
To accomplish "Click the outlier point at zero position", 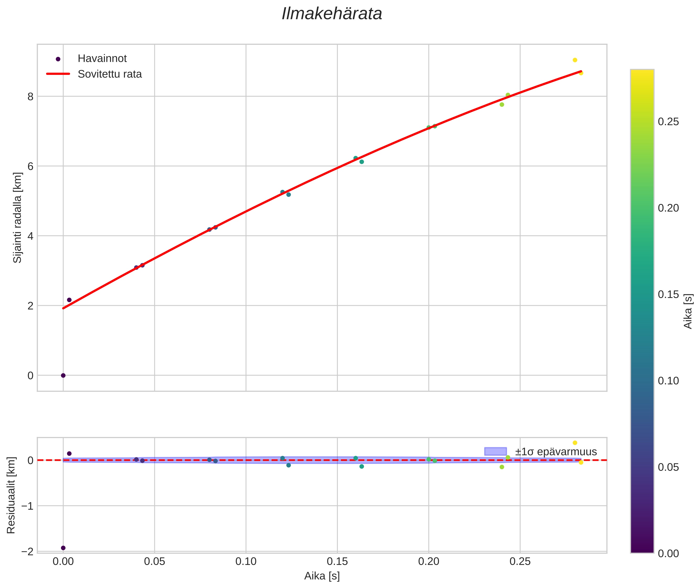I will pyautogui.click(x=63, y=375).
